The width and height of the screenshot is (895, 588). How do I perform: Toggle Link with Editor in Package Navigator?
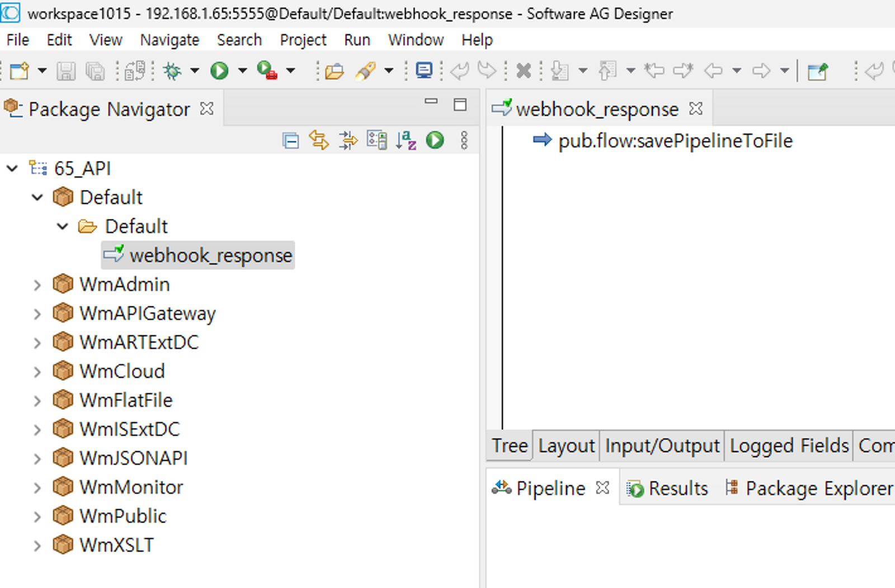(319, 140)
